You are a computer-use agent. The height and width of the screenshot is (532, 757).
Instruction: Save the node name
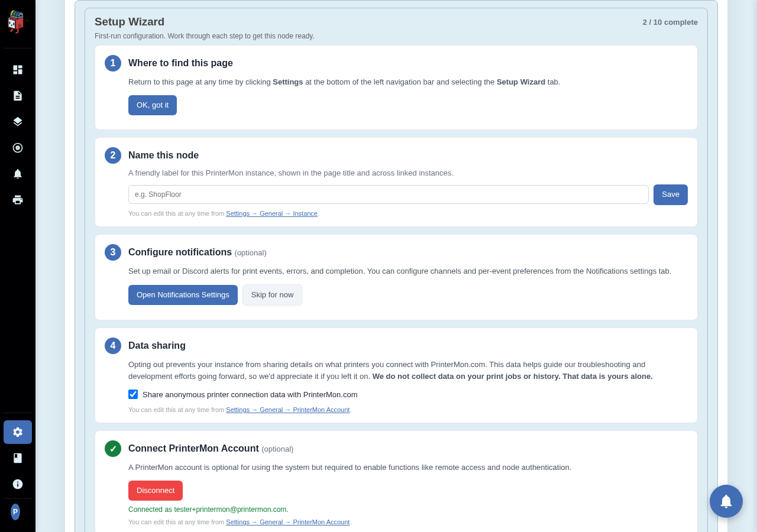point(671,194)
